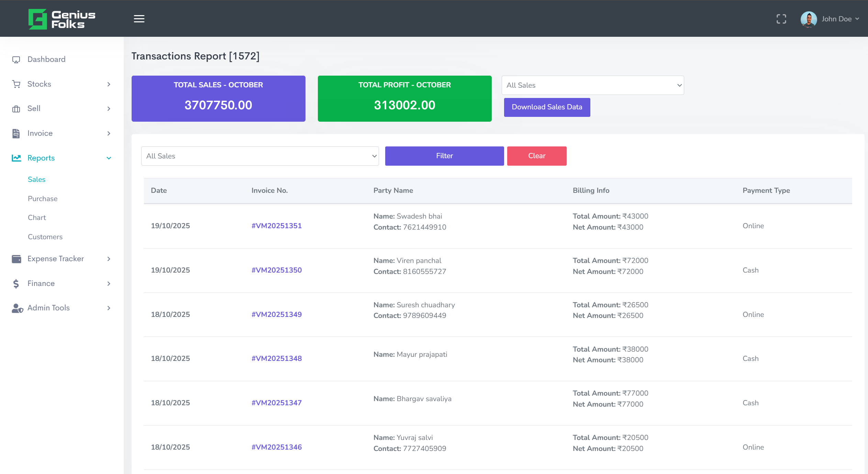Toggle the sidebar with the hamburger icon
Viewport: 868px width, 474px height.
click(139, 18)
